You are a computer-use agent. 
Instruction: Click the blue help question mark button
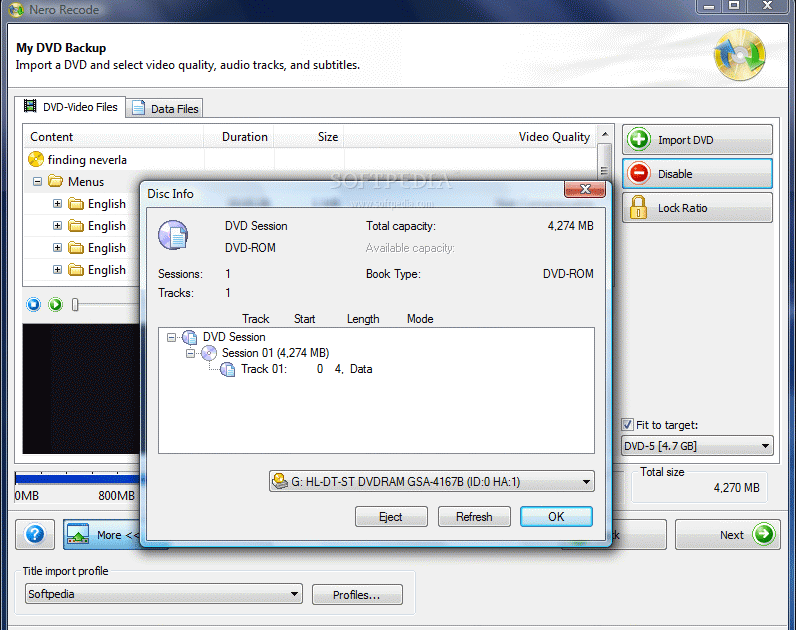coord(35,534)
